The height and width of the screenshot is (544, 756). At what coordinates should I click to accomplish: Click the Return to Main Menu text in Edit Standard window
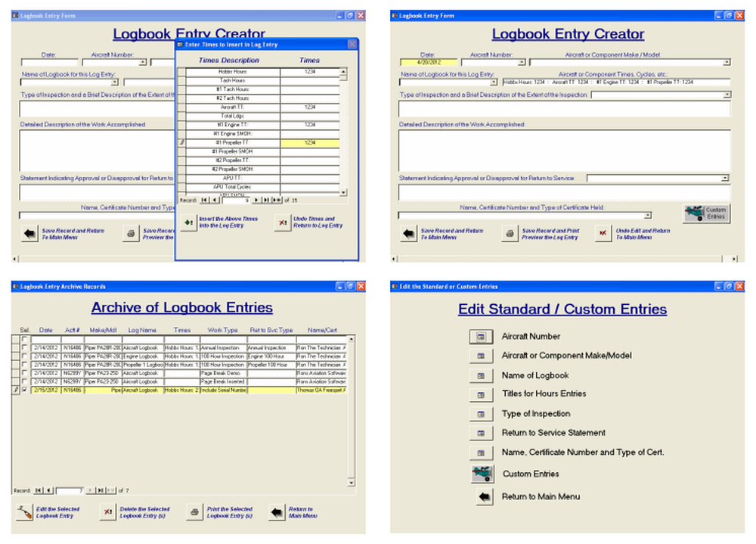pyautogui.click(x=541, y=496)
